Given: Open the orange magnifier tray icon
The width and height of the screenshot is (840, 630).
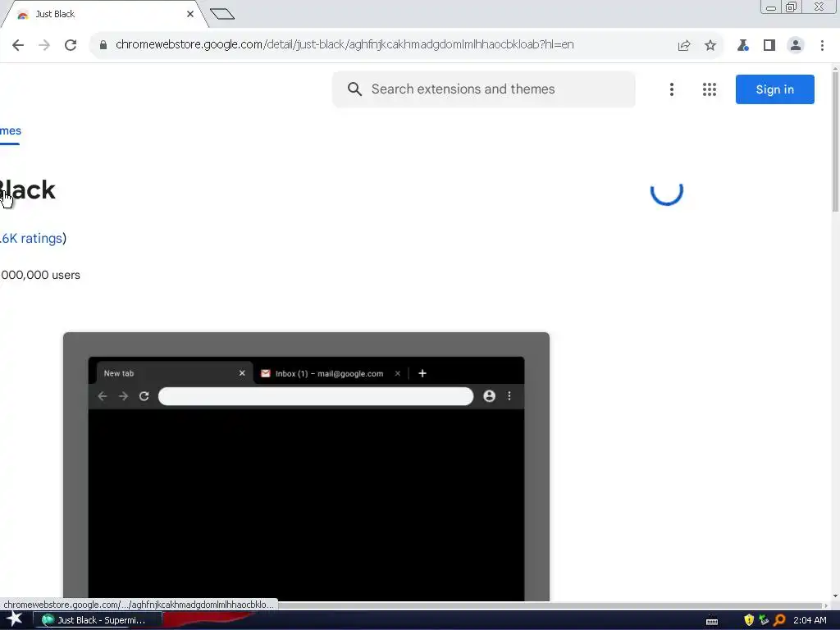Looking at the screenshot, I should [779, 620].
